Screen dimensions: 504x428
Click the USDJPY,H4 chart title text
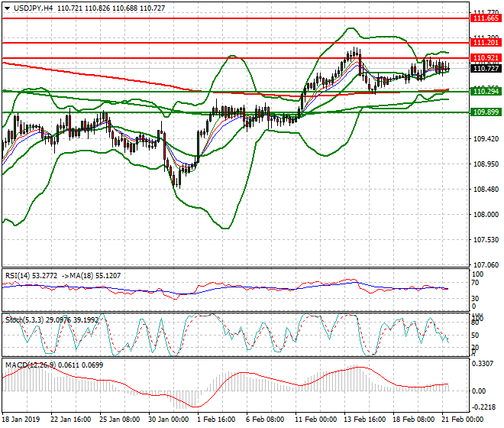[33, 8]
